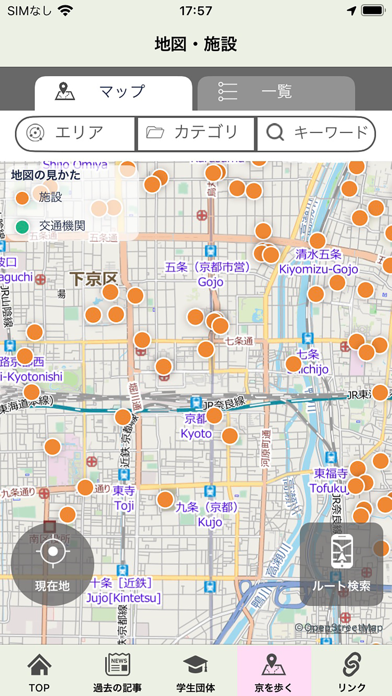Tap the Shichijo station icon
The image size is (392, 696).
click(307, 339)
